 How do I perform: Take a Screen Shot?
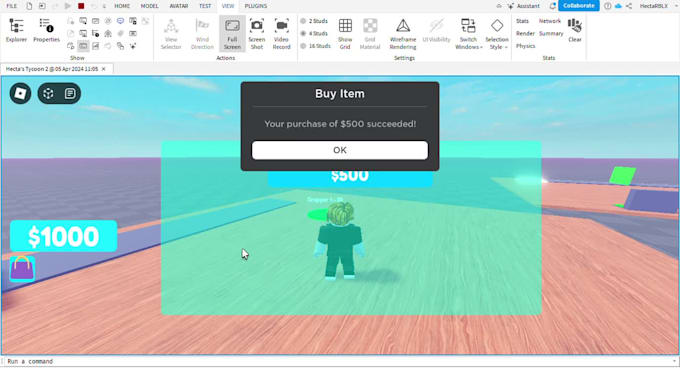point(257,34)
